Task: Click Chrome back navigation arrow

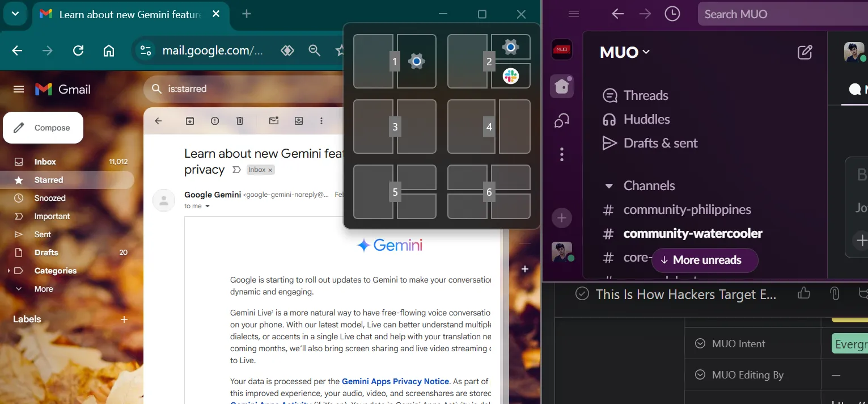Action: pos(17,51)
